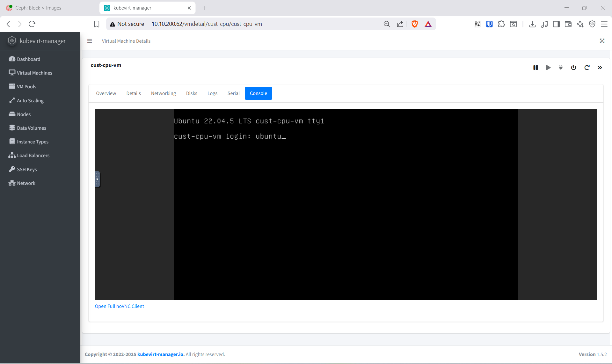Click the music note playlist icon
Image resolution: width=612 pixels, height=364 pixels.
[x=544, y=24]
